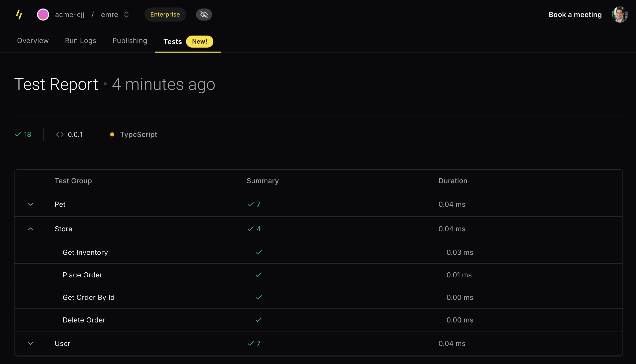Click the yellow lightning logo icon
The width and height of the screenshot is (636, 364).
pos(19,15)
